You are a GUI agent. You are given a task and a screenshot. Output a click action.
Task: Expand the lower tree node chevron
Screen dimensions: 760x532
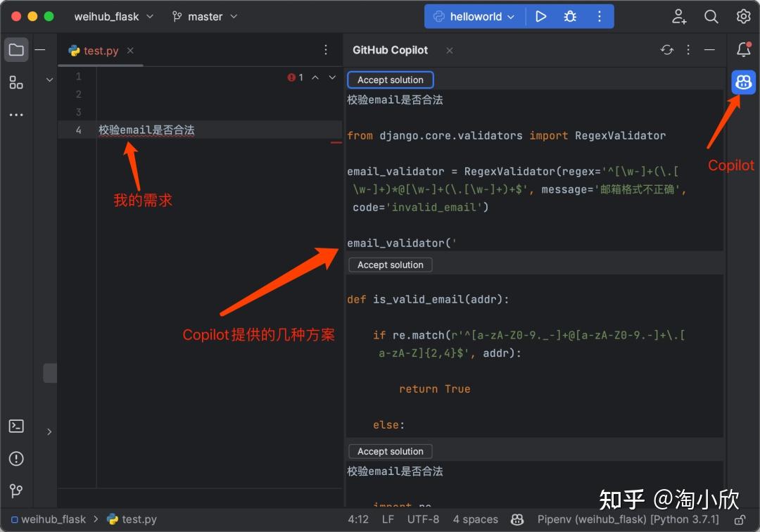click(x=49, y=431)
